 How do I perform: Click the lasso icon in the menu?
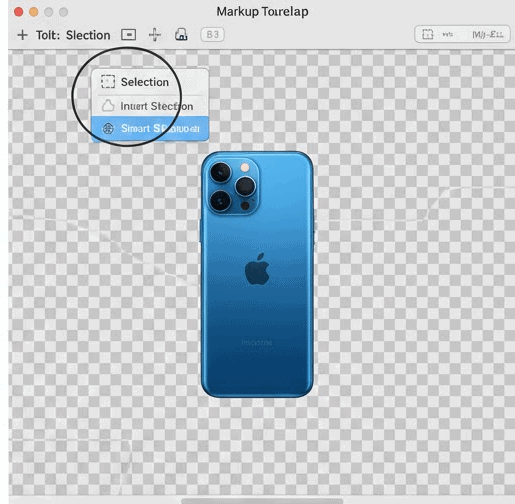(x=108, y=106)
